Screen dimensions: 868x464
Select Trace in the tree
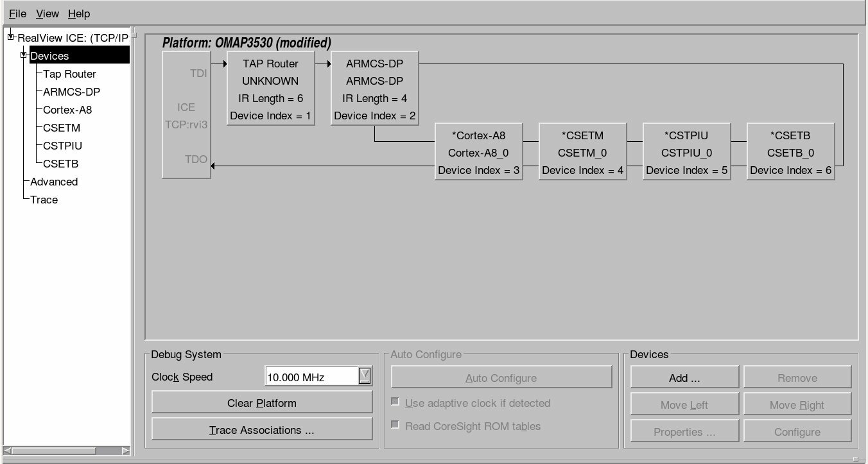click(x=44, y=200)
